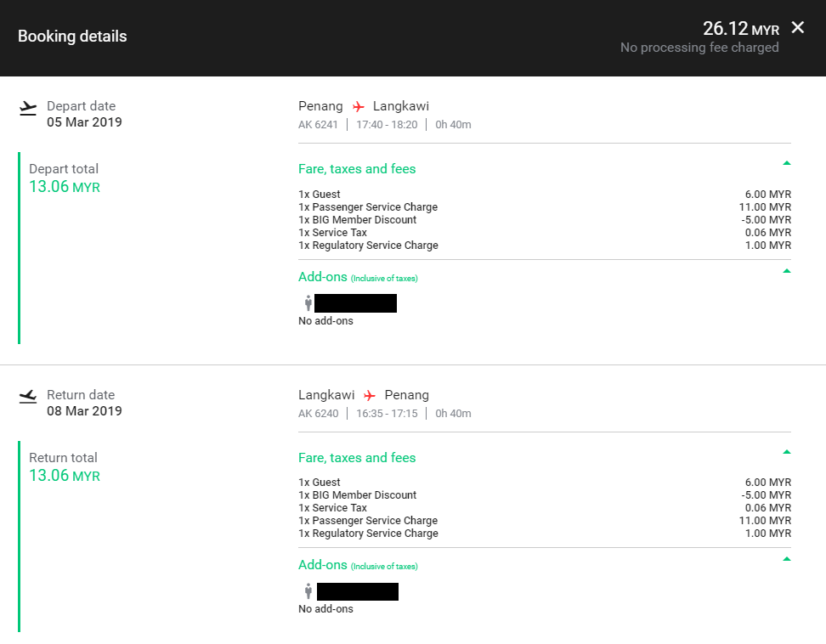
Task: Click flight number AK 6240
Action: [x=318, y=414]
